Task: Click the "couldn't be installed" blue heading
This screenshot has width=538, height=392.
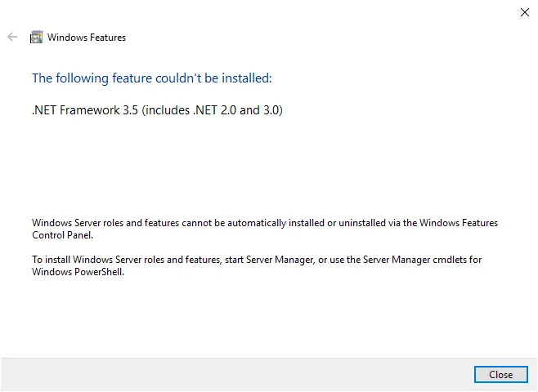Action: (151, 78)
